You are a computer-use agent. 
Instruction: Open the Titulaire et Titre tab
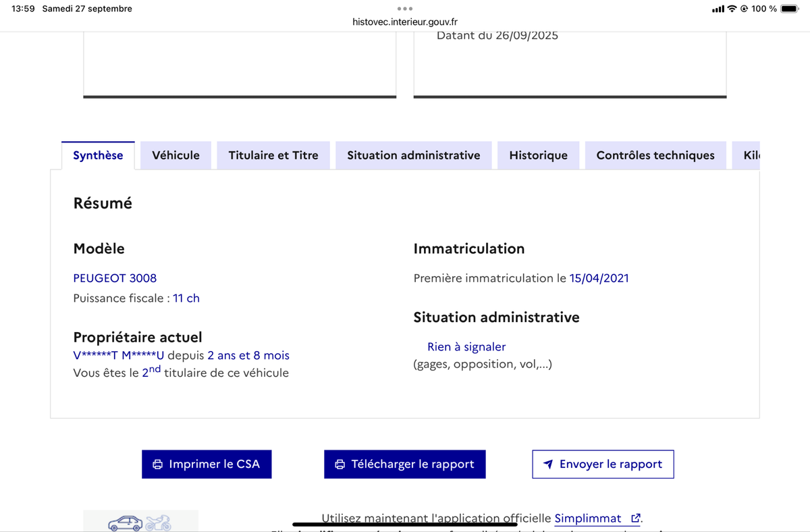[273, 155]
